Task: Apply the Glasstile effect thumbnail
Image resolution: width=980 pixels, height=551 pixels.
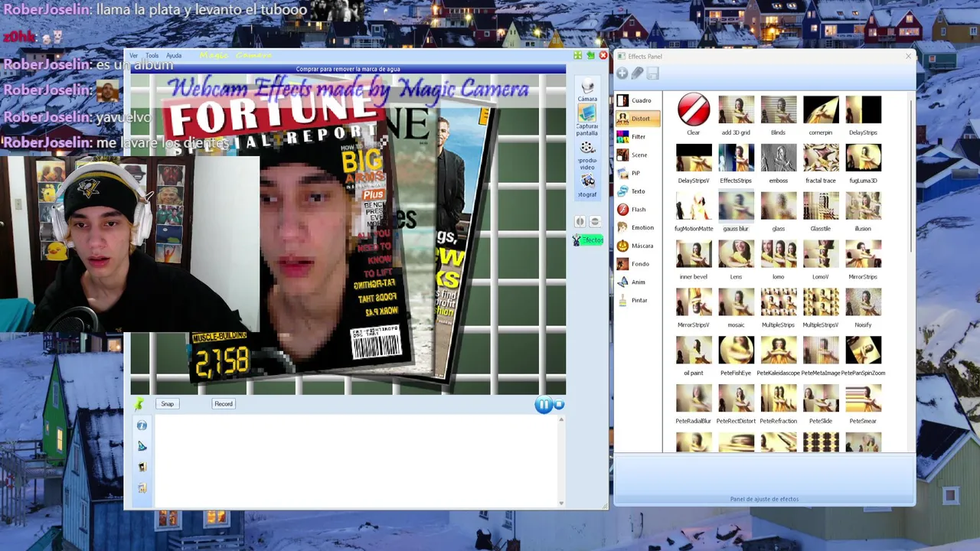Action: point(821,207)
